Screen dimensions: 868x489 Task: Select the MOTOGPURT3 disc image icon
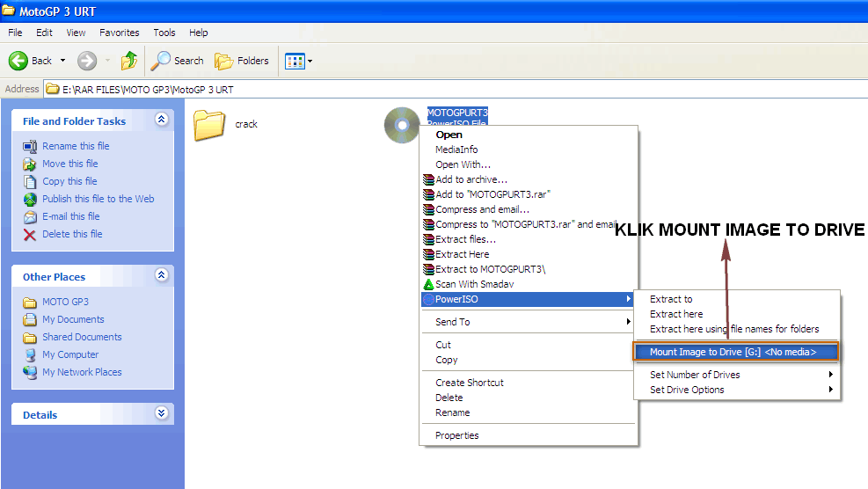402,125
